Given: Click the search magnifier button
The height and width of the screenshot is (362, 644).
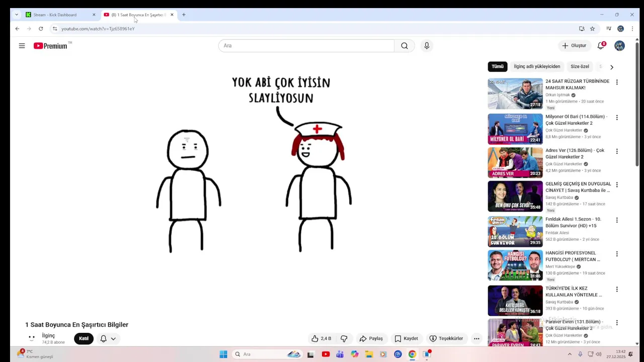Looking at the screenshot, I should pos(405,46).
